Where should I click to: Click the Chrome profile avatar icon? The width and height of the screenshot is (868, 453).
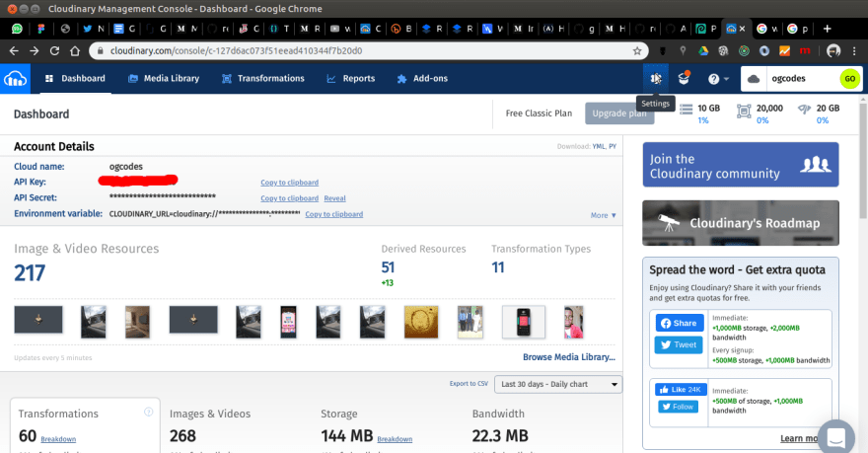pyautogui.click(x=833, y=51)
